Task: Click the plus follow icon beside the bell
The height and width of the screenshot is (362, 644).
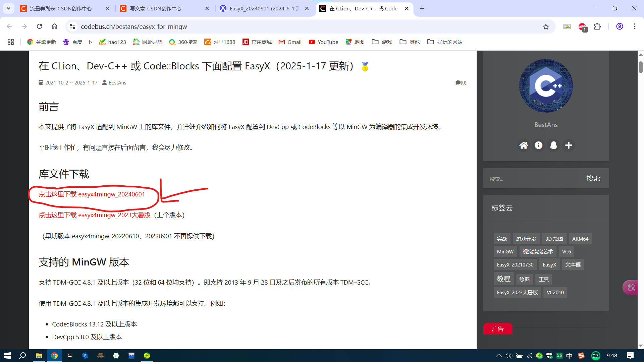Action: coord(569,145)
